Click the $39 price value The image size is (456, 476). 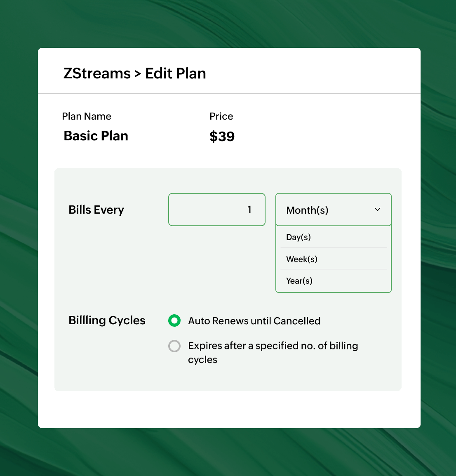coord(222,136)
